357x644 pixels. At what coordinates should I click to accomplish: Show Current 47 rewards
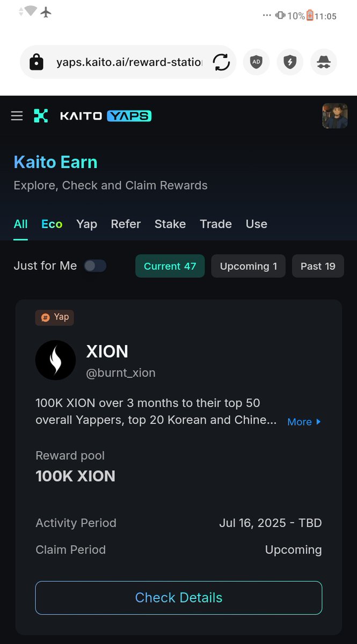(x=170, y=266)
